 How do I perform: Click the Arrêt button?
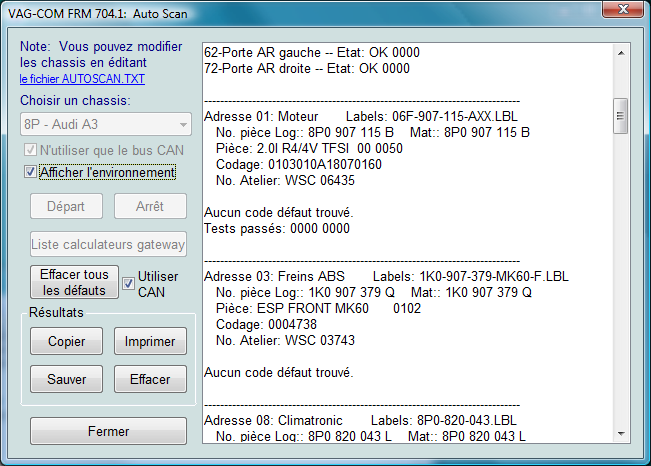coord(150,206)
